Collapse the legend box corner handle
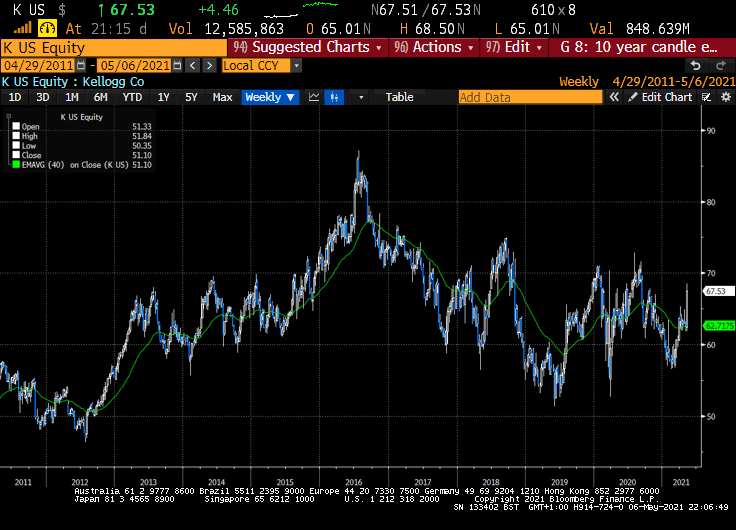 pyautogui.click(x=8, y=116)
